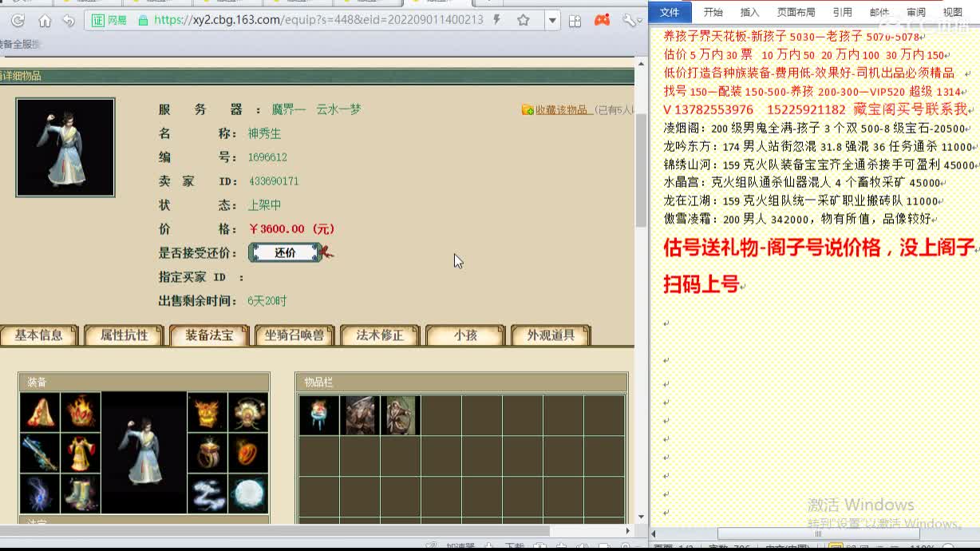Click the feathered headdress mask equipment icon
The height and width of the screenshot is (551, 980).
pyautogui.click(x=248, y=412)
